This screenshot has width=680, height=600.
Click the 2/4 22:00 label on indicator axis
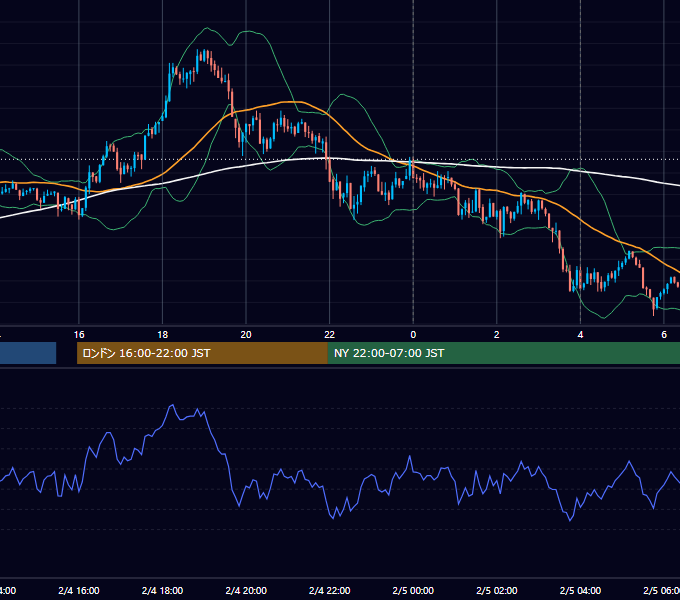pos(330,591)
